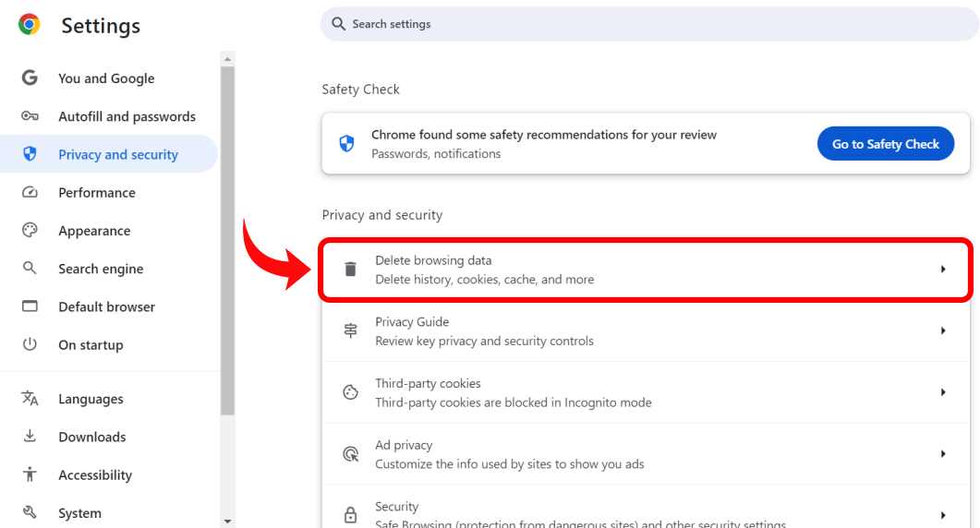Expand Privacy Guide arrow
This screenshot has height=528, width=980.
pyautogui.click(x=943, y=330)
